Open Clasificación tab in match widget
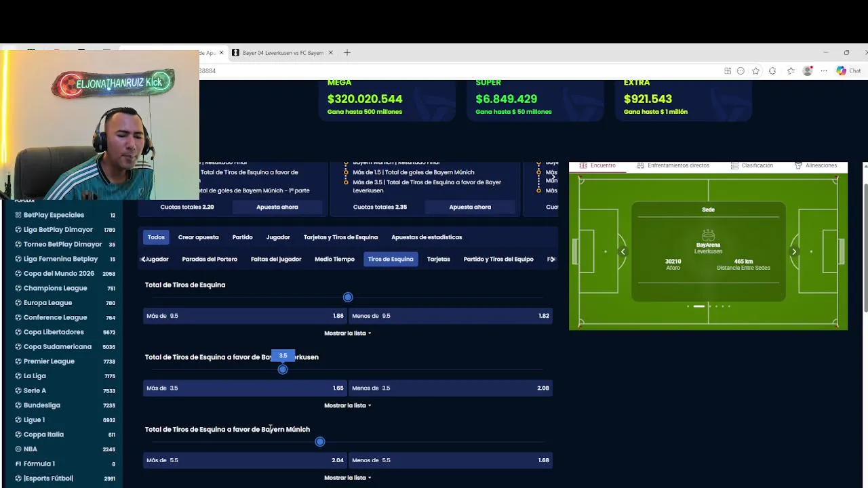Viewport: 868px width, 488px height. (752, 165)
